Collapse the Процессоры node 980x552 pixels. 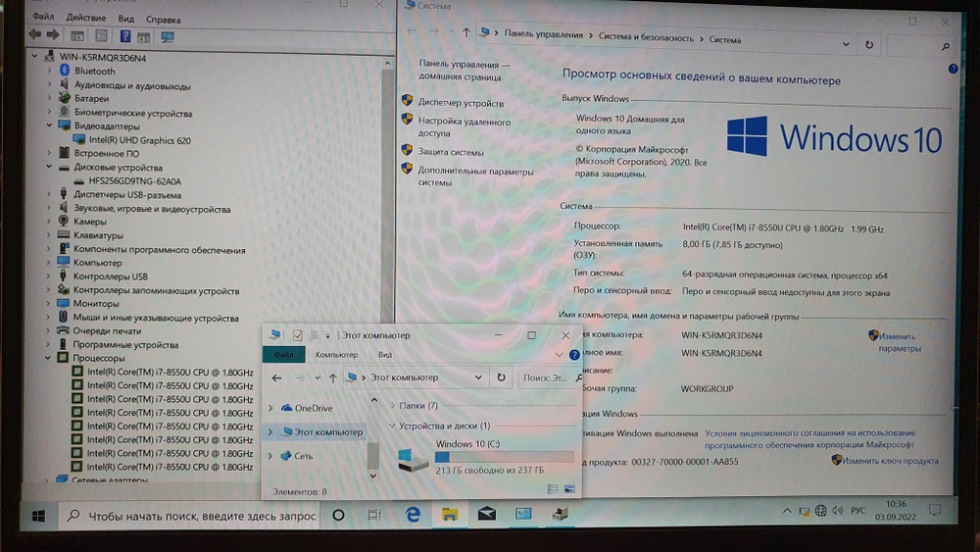pyautogui.click(x=47, y=358)
